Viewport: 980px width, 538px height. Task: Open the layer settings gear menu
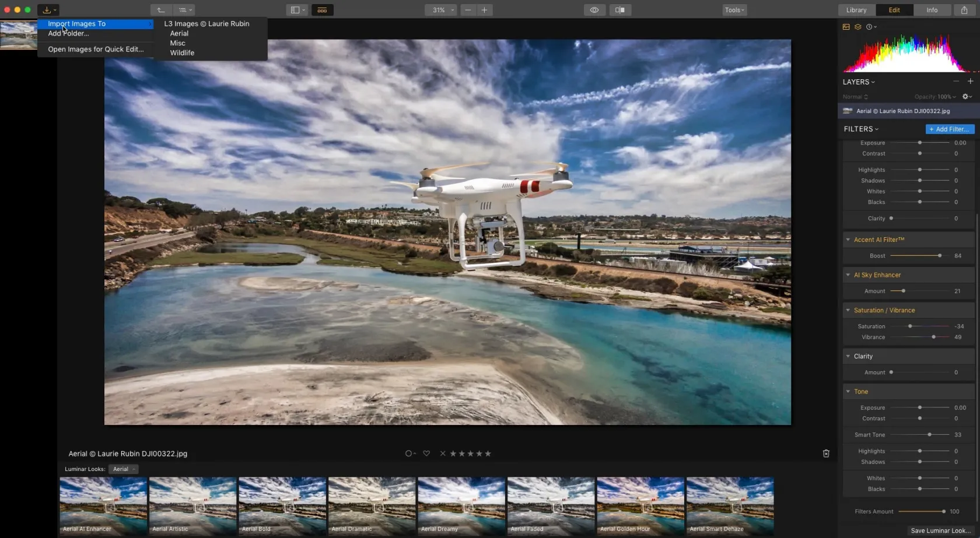pyautogui.click(x=967, y=97)
